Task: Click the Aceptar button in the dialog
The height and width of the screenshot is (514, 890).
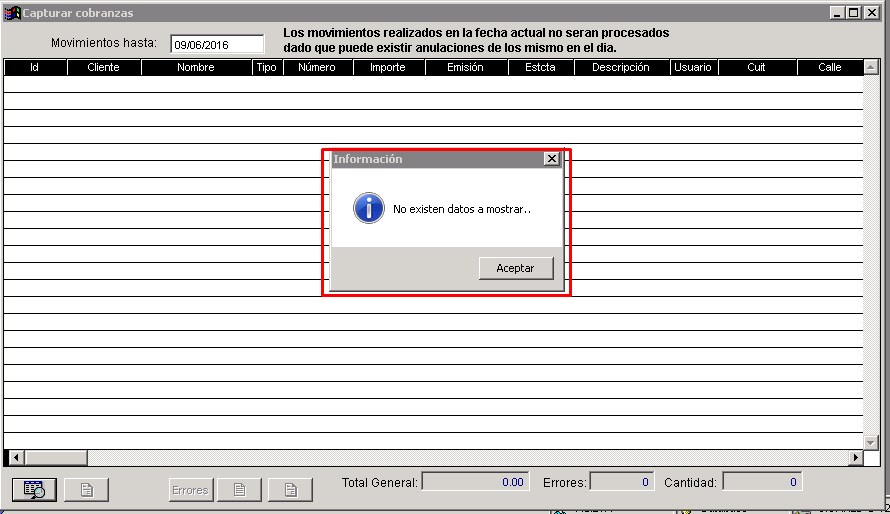Action: [x=516, y=268]
